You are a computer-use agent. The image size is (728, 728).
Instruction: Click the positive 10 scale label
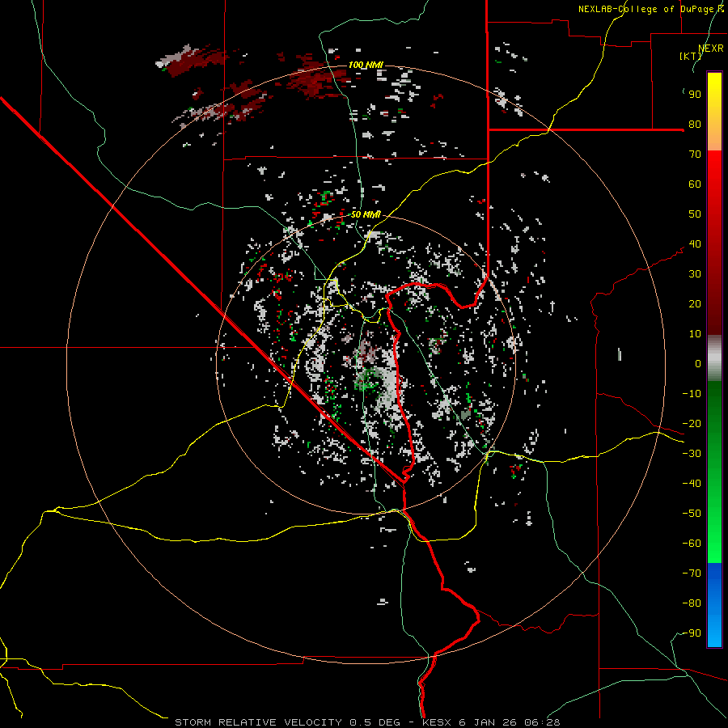tap(695, 334)
